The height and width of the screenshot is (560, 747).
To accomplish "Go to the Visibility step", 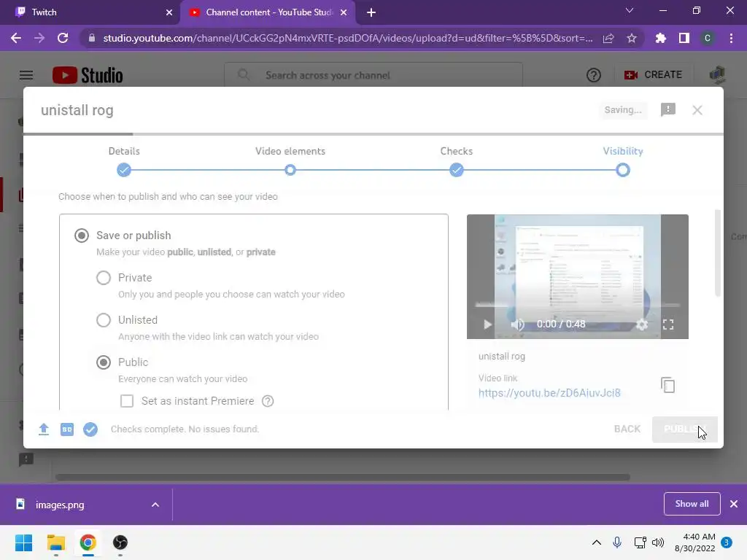I will (623, 162).
